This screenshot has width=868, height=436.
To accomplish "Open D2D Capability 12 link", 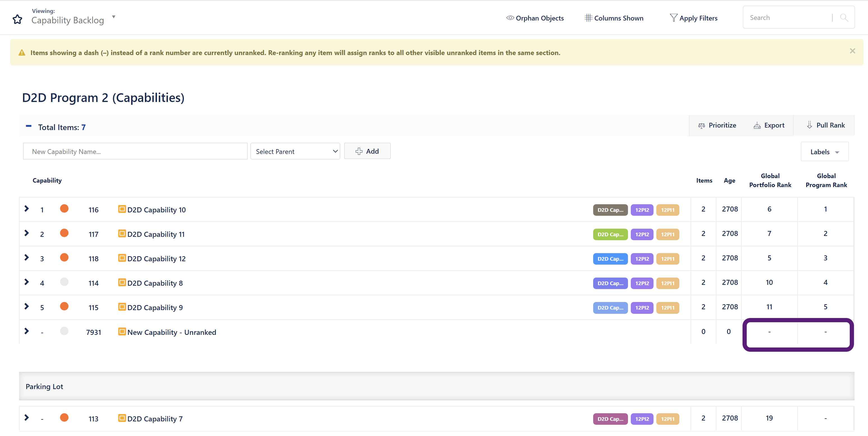I will pyautogui.click(x=157, y=259).
